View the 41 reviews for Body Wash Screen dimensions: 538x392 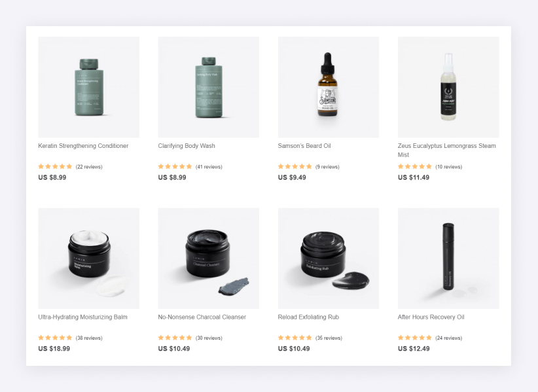[209, 167]
